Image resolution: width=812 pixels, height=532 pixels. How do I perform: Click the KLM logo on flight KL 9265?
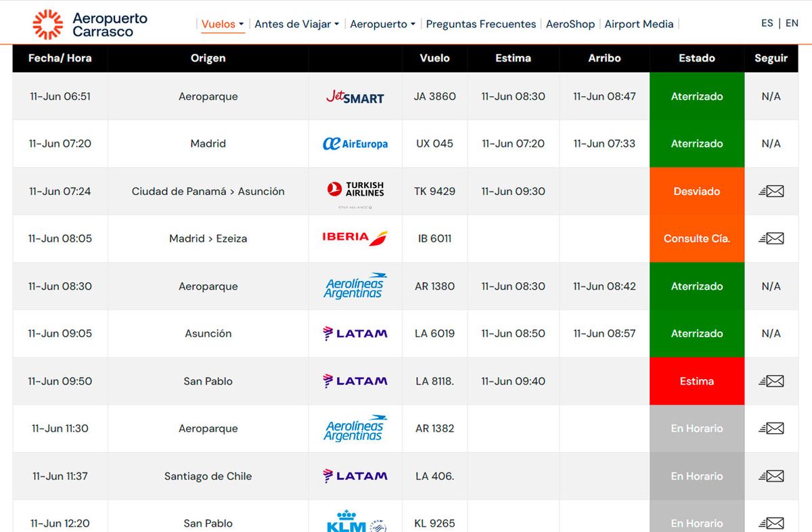point(355,521)
